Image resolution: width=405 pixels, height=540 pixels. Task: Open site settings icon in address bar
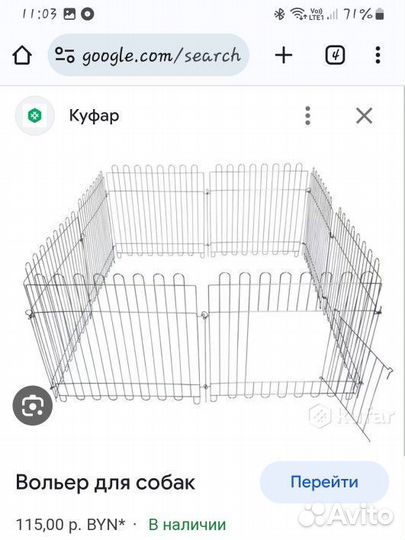(x=65, y=55)
